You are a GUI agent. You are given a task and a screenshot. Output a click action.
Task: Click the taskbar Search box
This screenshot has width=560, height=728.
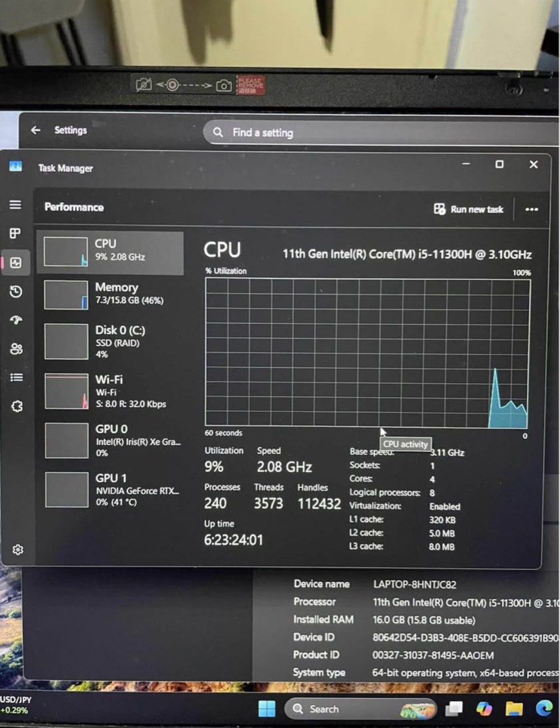point(361,709)
